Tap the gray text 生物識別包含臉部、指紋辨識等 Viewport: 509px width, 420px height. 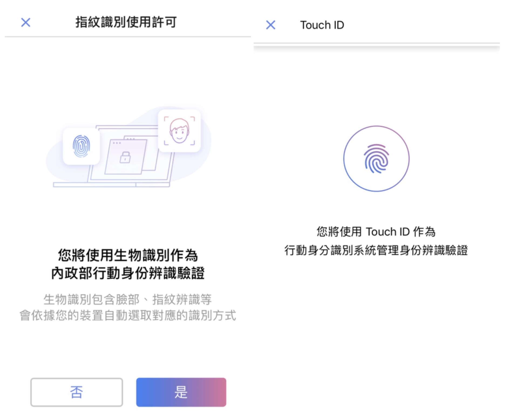click(128, 299)
